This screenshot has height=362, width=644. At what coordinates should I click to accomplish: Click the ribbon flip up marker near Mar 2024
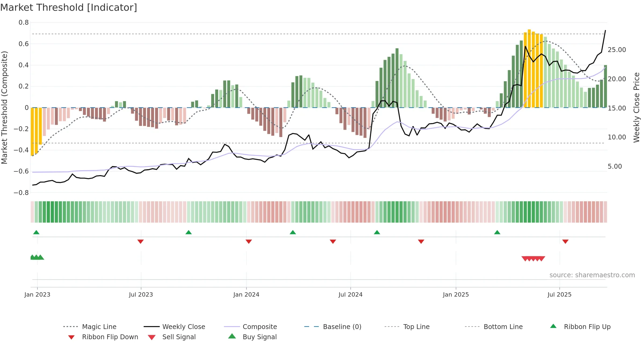tap(293, 232)
